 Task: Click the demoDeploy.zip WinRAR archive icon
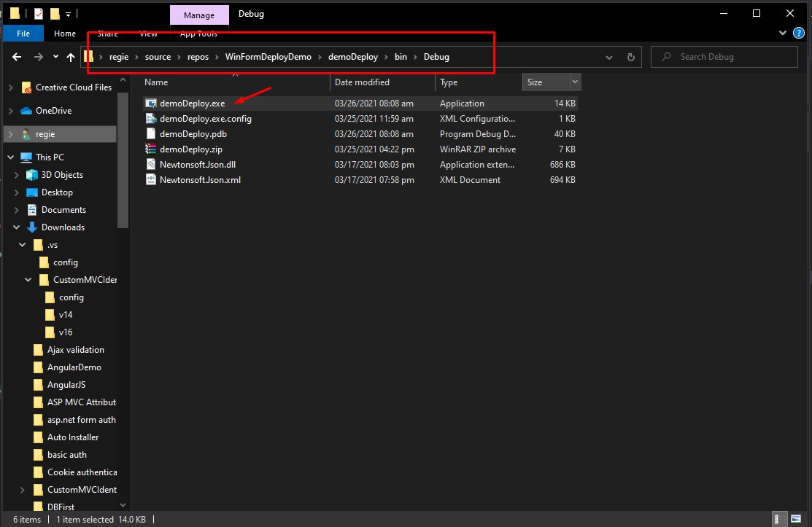pos(151,149)
